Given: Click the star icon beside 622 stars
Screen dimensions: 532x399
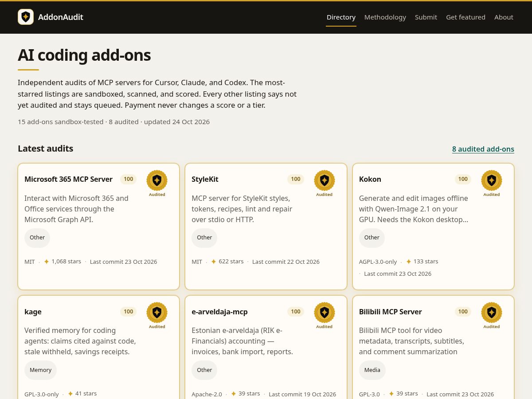Looking at the screenshot, I should (x=214, y=262).
